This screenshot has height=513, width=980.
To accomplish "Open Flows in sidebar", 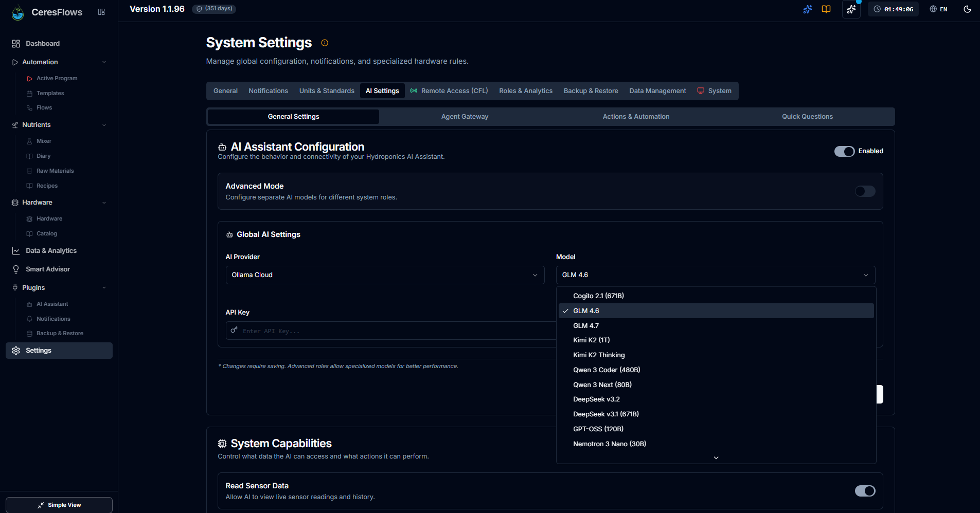I will coord(44,108).
